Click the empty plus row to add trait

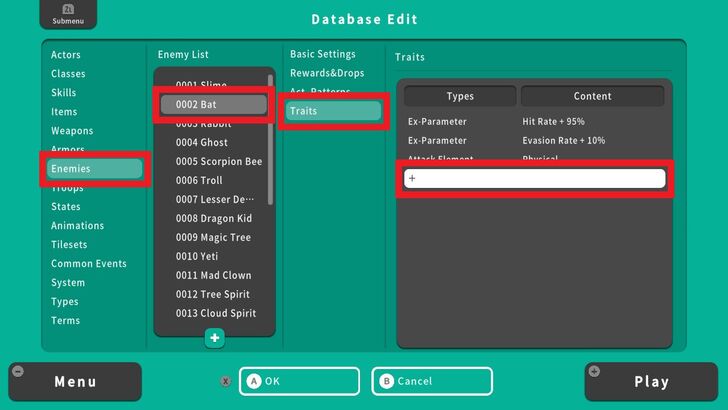(534, 178)
